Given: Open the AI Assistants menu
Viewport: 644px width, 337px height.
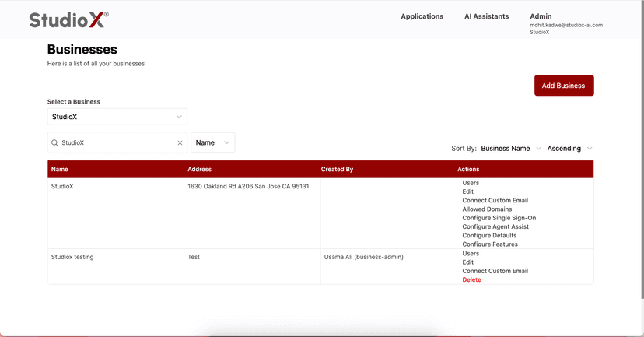Looking at the screenshot, I should (486, 16).
